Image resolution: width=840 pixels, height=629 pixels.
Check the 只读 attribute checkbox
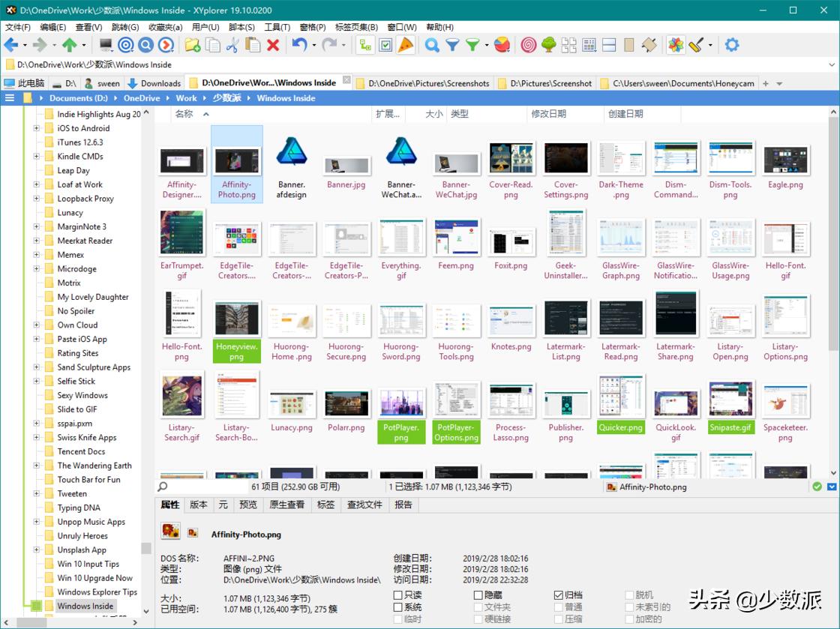(397, 595)
